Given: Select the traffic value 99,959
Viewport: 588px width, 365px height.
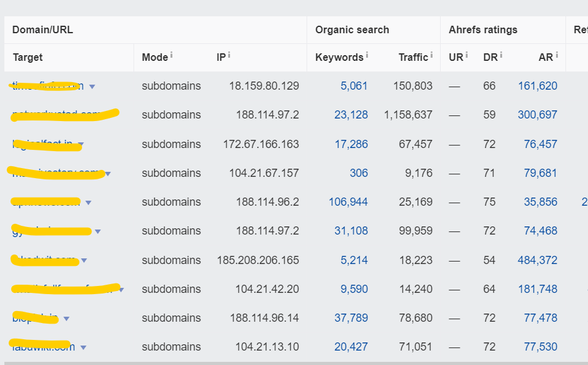Looking at the screenshot, I should 416,231.
